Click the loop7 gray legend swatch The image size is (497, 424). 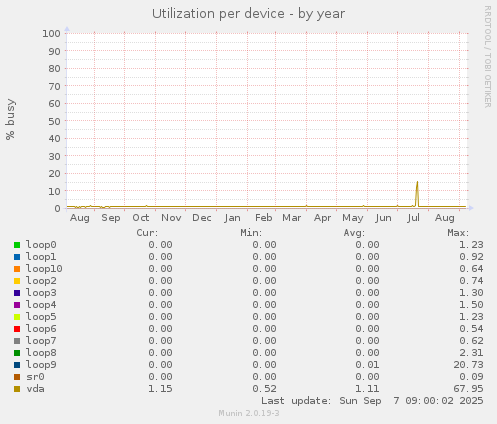pyautogui.click(x=17, y=341)
